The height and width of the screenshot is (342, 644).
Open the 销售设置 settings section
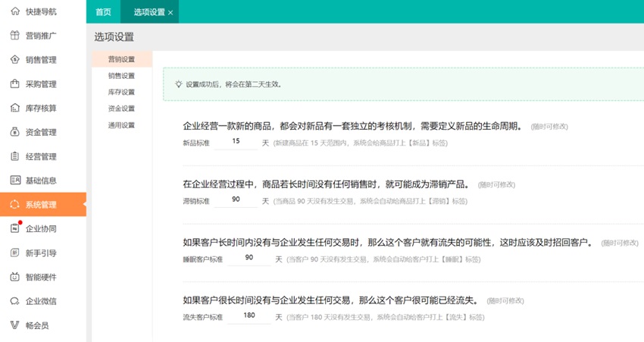pyautogui.click(x=121, y=76)
